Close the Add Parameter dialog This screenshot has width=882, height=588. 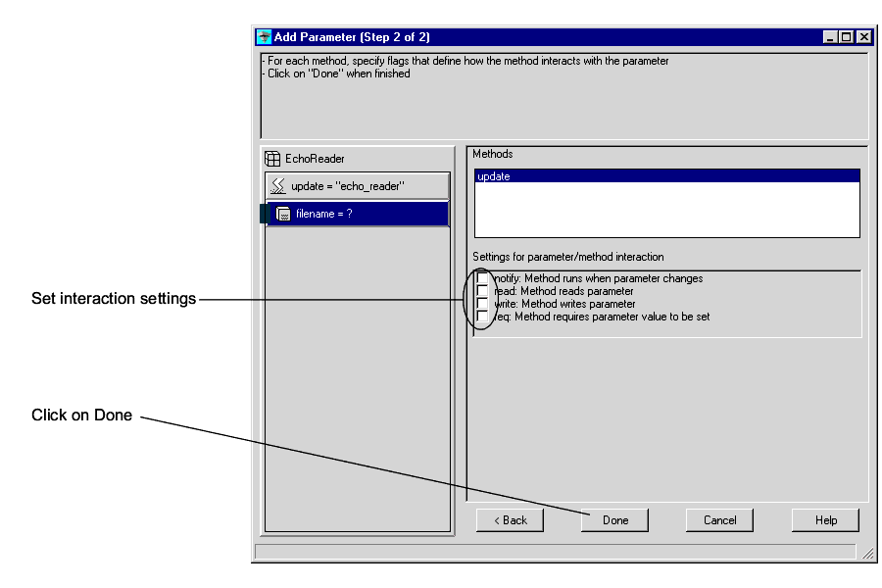[862, 37]
